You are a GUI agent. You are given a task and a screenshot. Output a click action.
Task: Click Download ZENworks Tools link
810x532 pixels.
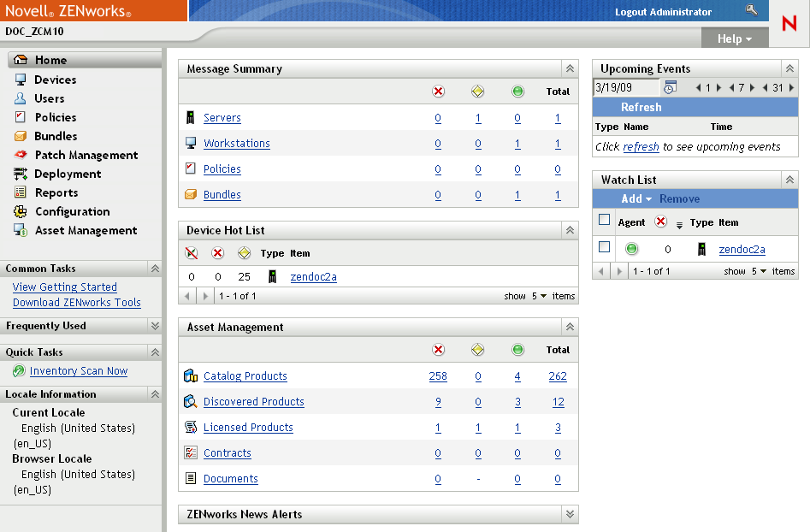point(77,302)
